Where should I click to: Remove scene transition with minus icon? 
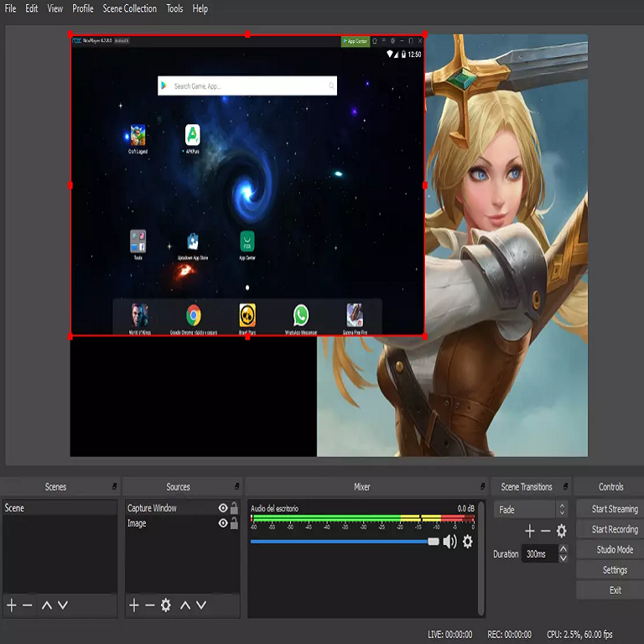[545, 531]
